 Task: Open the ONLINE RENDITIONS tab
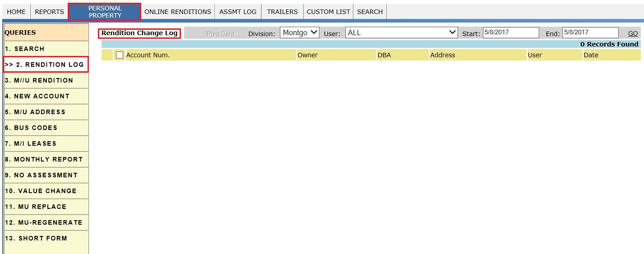point(178,12)
